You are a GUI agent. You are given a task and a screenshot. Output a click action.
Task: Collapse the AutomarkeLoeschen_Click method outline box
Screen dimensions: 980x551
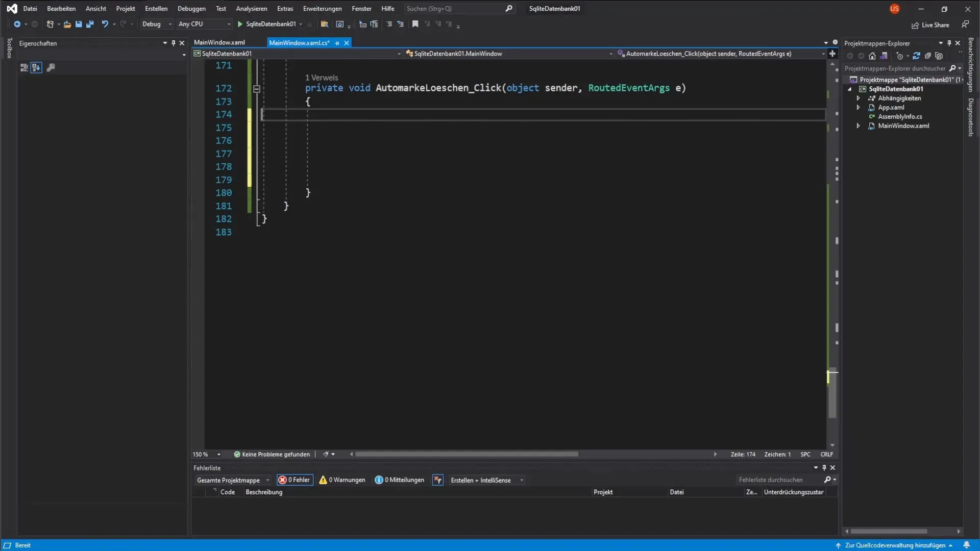click(x=257, y=89)
